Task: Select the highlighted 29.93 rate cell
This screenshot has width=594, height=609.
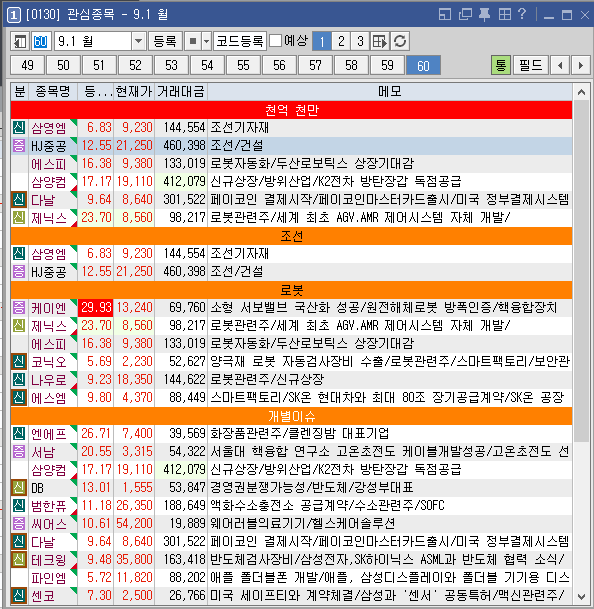Action: pyautogui.click(x=96, y=308)
